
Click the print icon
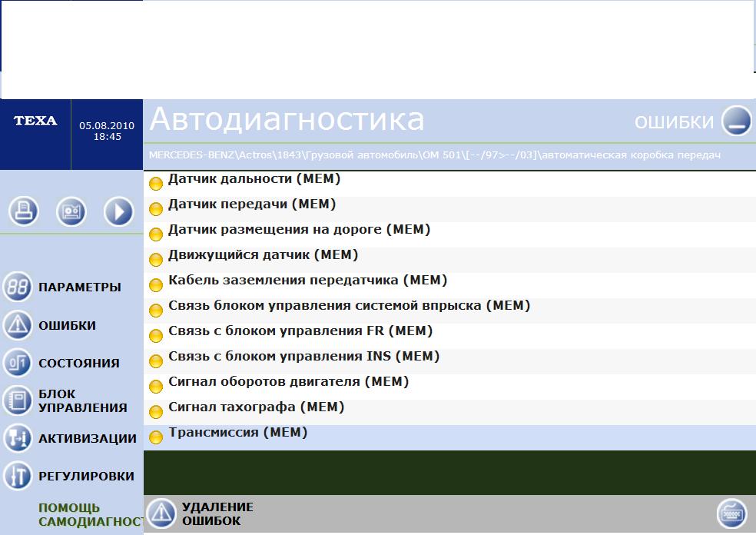pyautogui.click(x=23, y=211)
